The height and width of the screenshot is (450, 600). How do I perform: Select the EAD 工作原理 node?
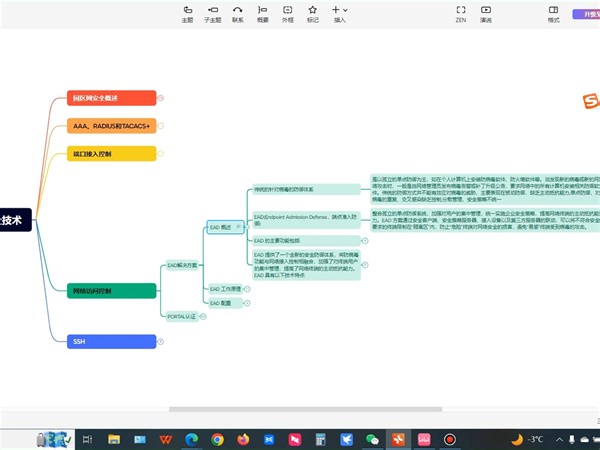click(225, 289)
